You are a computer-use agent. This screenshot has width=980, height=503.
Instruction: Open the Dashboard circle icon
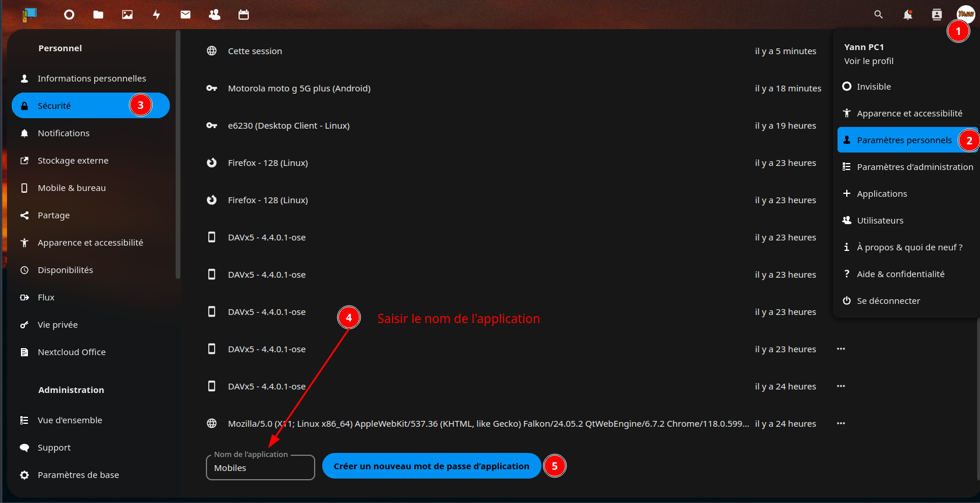pos(69,15)
